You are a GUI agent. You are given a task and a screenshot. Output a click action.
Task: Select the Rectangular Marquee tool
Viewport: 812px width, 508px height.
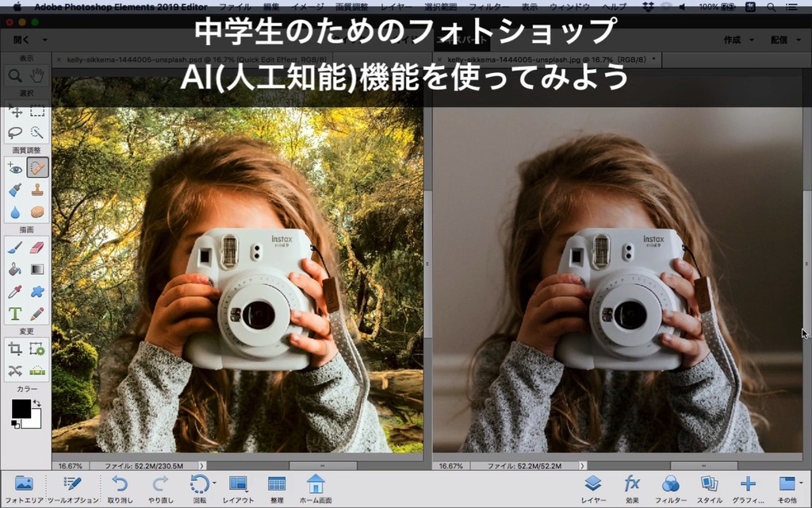coord(36,111)
